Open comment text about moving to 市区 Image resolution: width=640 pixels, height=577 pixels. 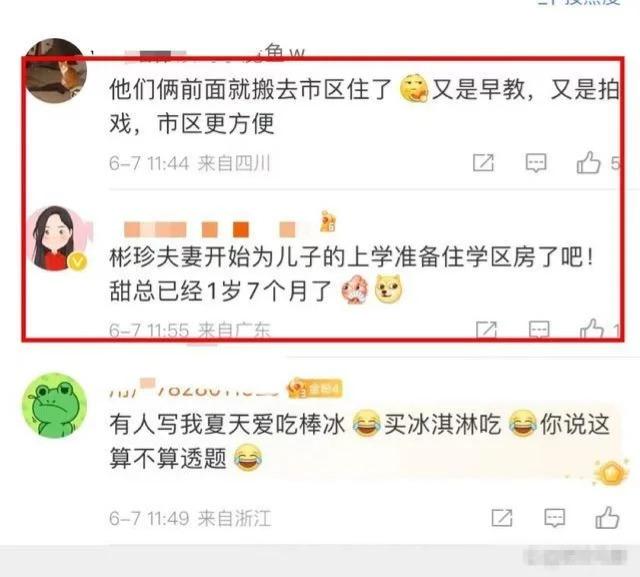364,106
